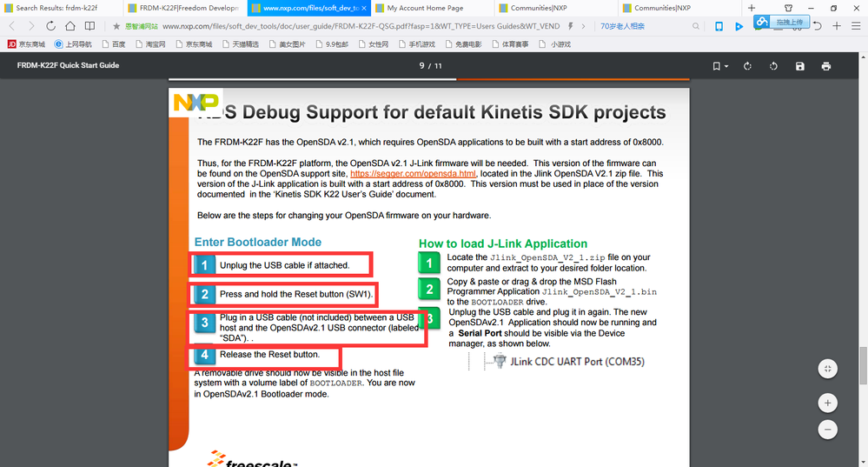Image resolution: width=868 pixels, height=467 pixels.
Task: Click the NXP logo on the PDF page
Action: (x=195, y=102)
